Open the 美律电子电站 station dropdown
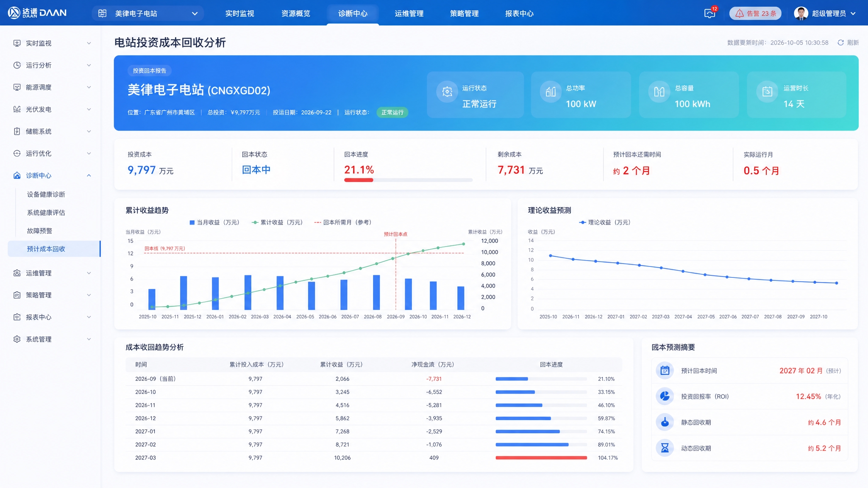Image resolution: width=868 pixels, height=488 pixels. tap(147, 14)
